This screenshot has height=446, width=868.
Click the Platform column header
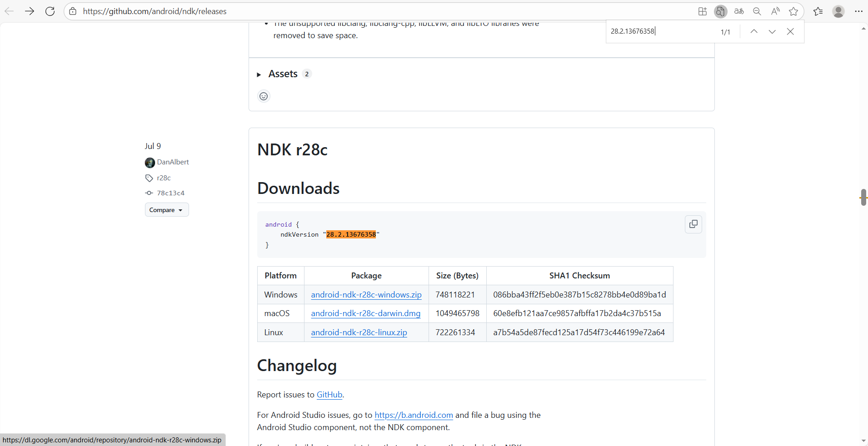pyautogui.click(x=280, y=276)
